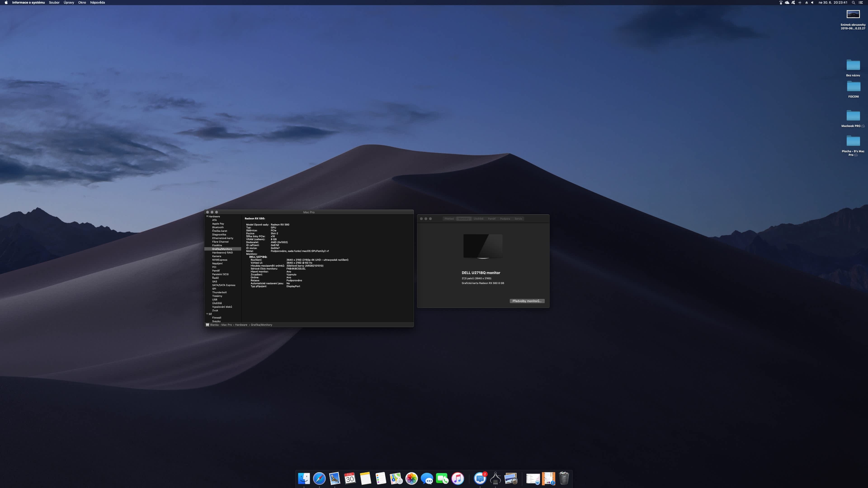Collapse the Síť section disclosure triangle

[x=207, y=314]
